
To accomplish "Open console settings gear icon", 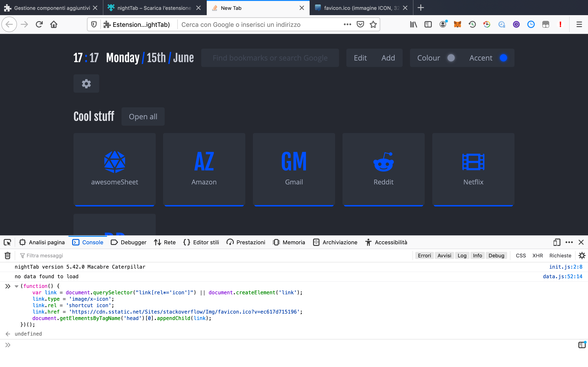I will [x=582, y=255].
